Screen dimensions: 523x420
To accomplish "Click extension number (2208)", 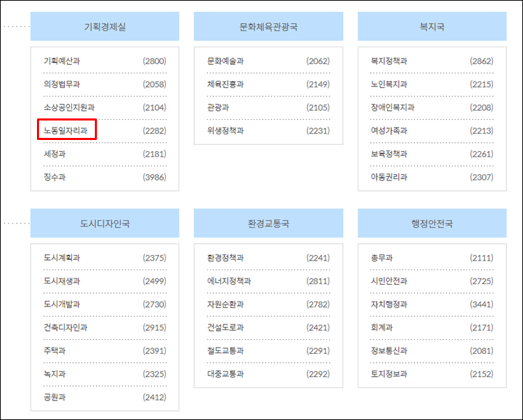I will tap(482, 107).
